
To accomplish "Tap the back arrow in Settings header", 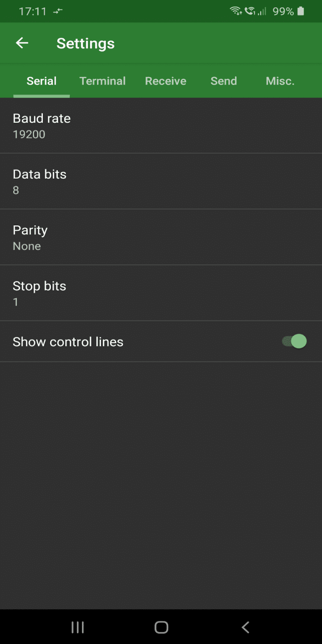I will pos(22,43).
